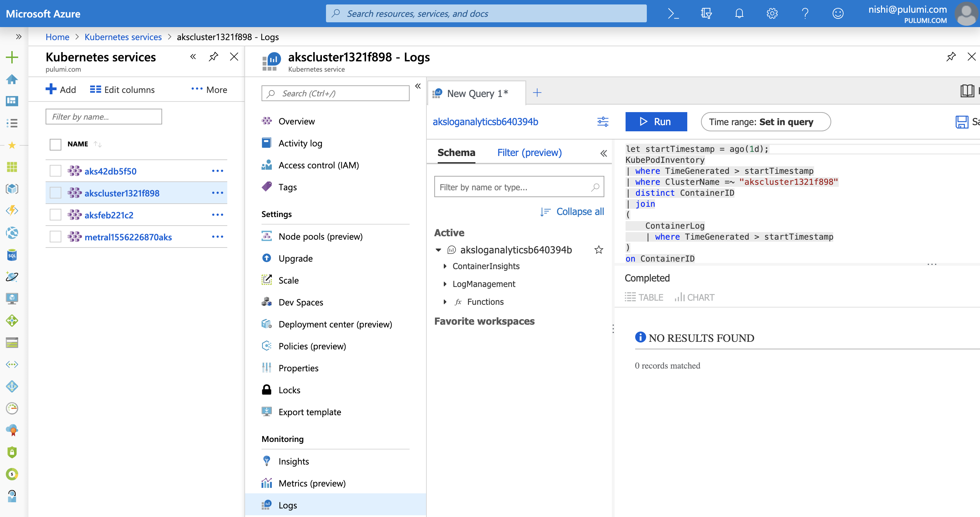Run the query
Screen dimensions: 980x517
pos(656,122)
